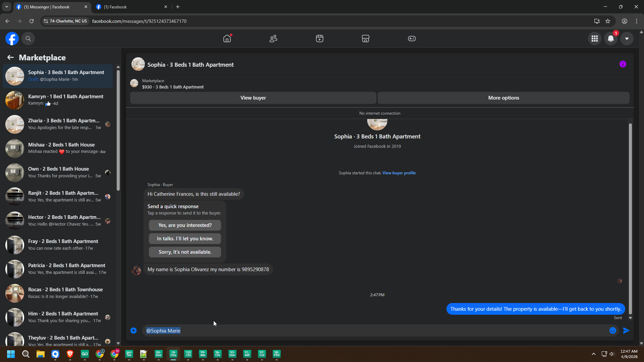Send quick reply 'Yes, are you interested?'
The height and width of the screenshot is (362, 644).
[185, 225]
